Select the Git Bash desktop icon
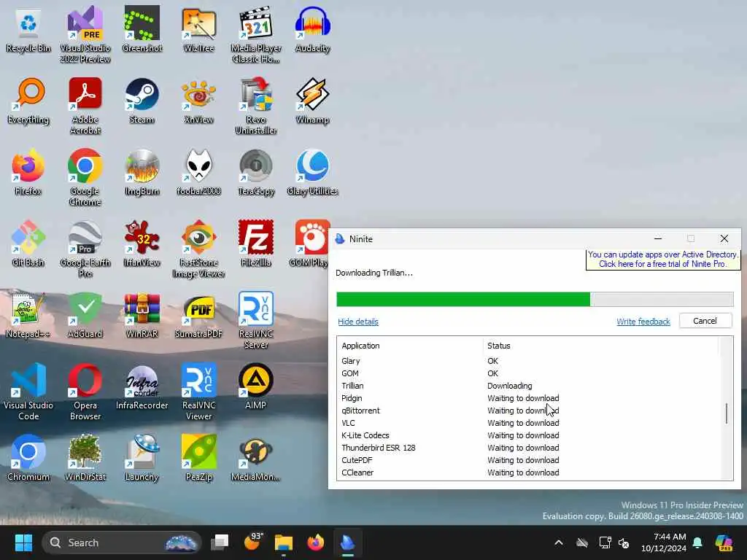Viewport: 747px width, 560px height. click(28, 244)
